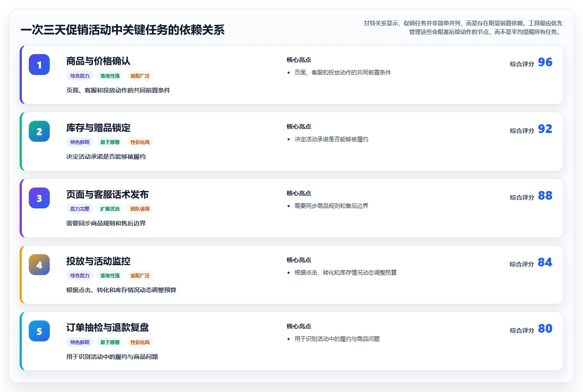Screen dimensions: 583x392
Task: Click the 易于部署 tag in 订单抽检与退款复盘 card
Action: coord(110,342)
